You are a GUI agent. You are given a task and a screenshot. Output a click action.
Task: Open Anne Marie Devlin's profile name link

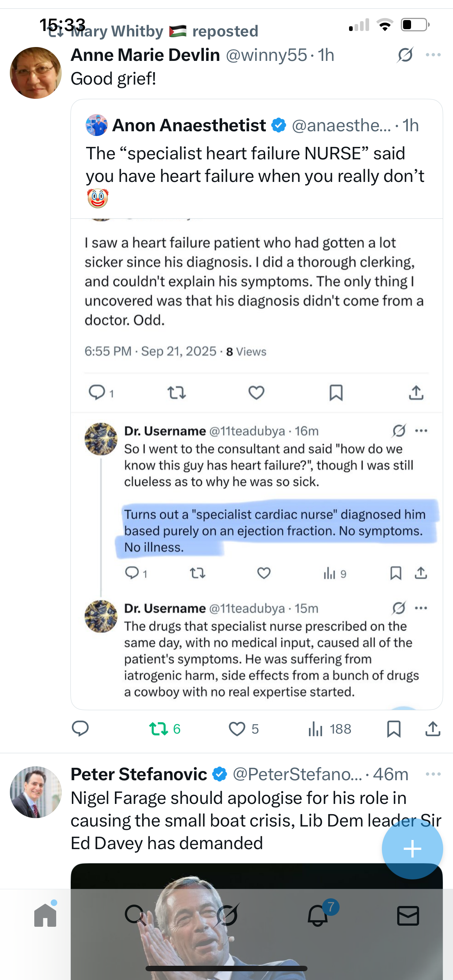coord(146,55)
